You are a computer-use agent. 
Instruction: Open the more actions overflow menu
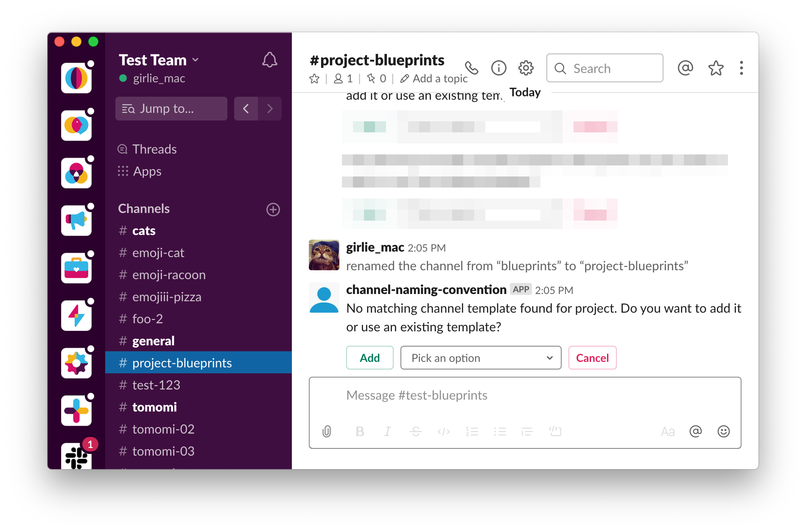tap(741, 68)
